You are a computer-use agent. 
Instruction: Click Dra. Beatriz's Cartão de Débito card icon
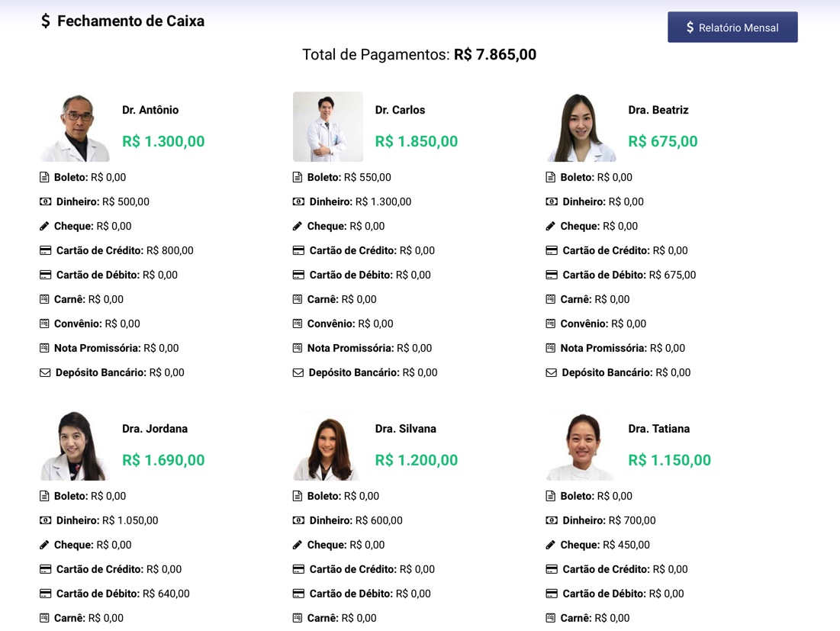[x=552, y=275]
